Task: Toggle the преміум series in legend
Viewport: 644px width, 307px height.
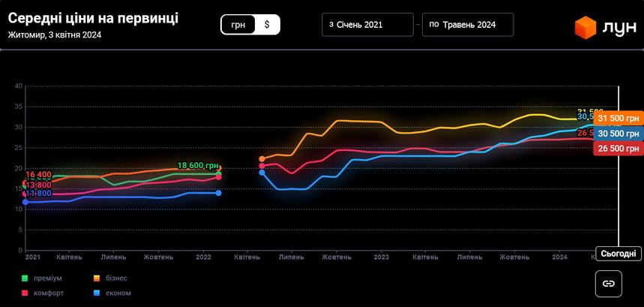Action: [x=47, y=278]
